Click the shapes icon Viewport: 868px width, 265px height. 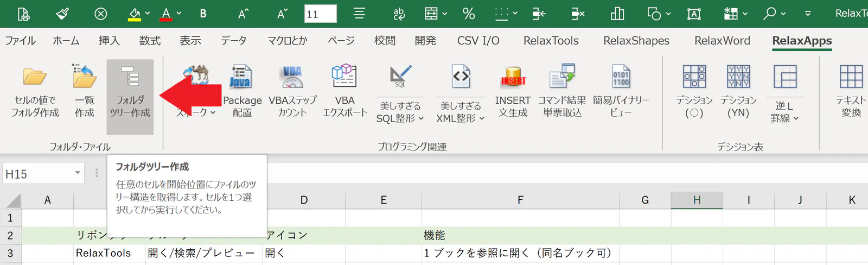[654, 14]
